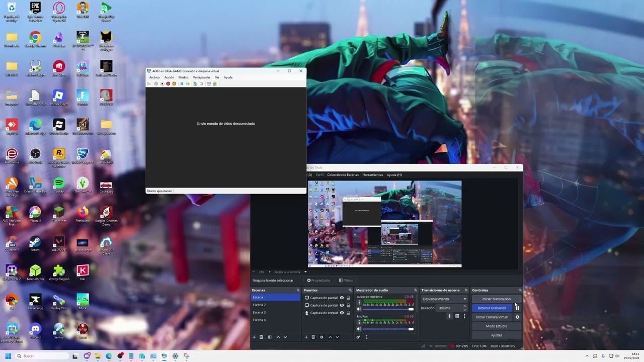
Task: Hide the second Captura de pantalla source
Action: pyautogui.click(x=342, y=305)
